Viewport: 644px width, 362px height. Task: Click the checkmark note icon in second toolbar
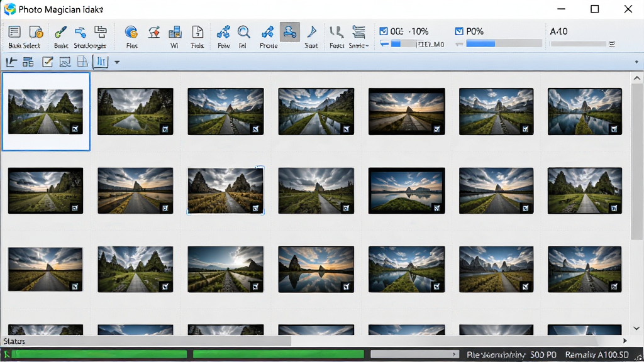(x=47, y=62)
